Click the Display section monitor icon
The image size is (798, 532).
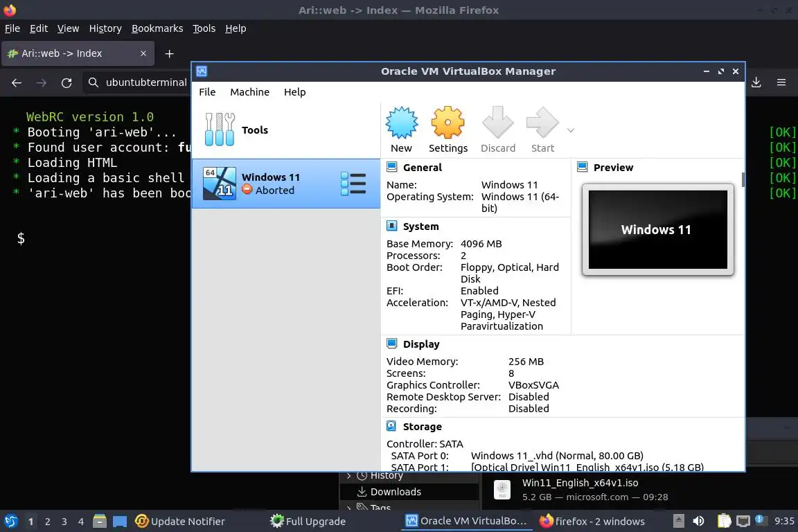click(x=392, y=344)
